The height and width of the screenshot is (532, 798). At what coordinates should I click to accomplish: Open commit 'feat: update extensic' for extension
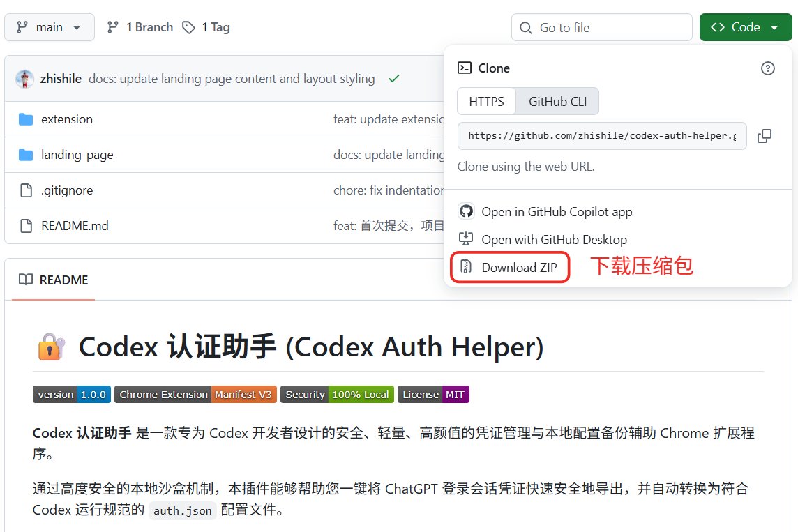[389, 119]
